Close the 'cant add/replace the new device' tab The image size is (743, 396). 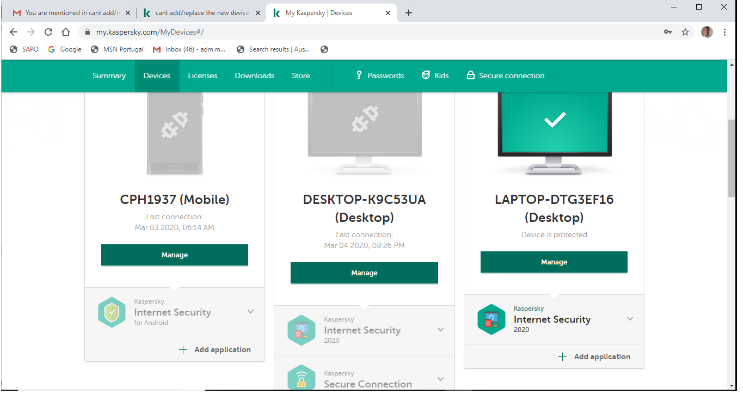pos(258,13)
